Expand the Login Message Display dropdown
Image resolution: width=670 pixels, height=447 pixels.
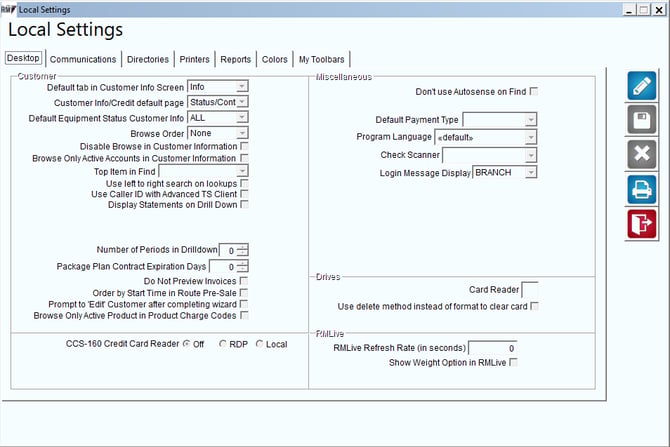click(x=530, y=172)
